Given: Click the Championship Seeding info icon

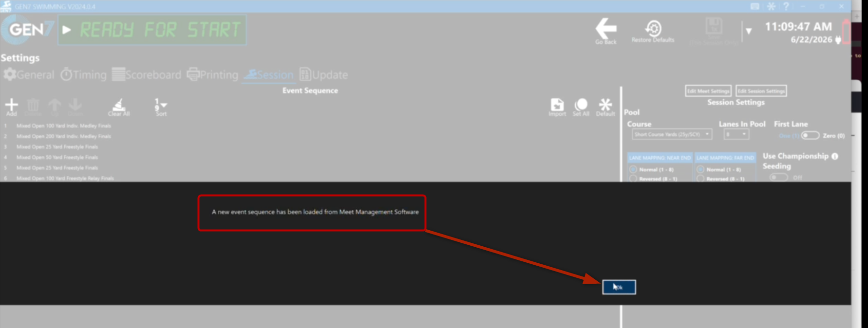Looking at the screenshot, I should pyautogui.click(x=835, y=156).
